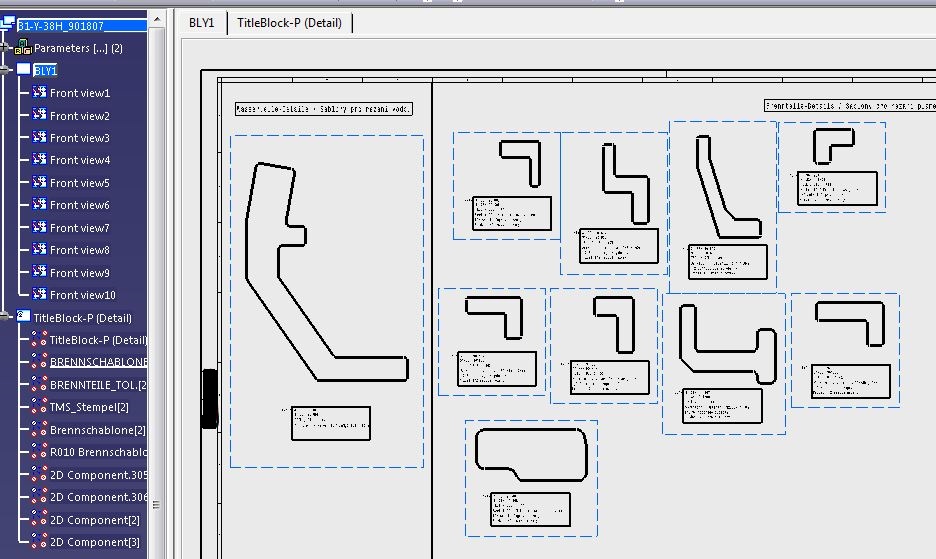Click the BLY1 sheet icon in tree

click(23, 70)
